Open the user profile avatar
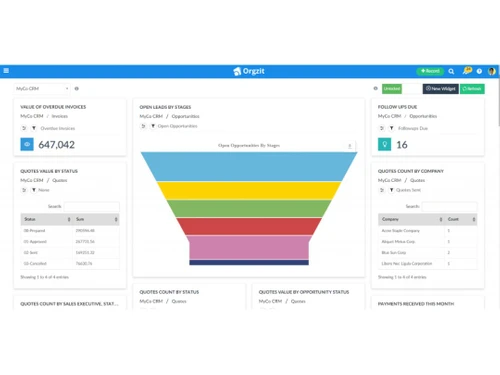Image resolution: width=500 pixels, height=375 pixels. point(492,71)
